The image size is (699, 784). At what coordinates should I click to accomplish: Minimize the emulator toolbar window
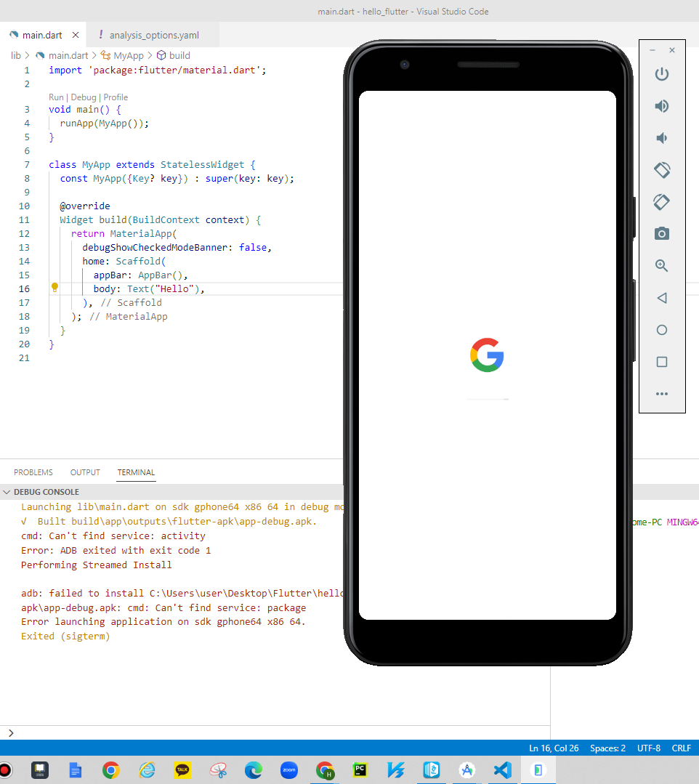click(x=652, y=50)
